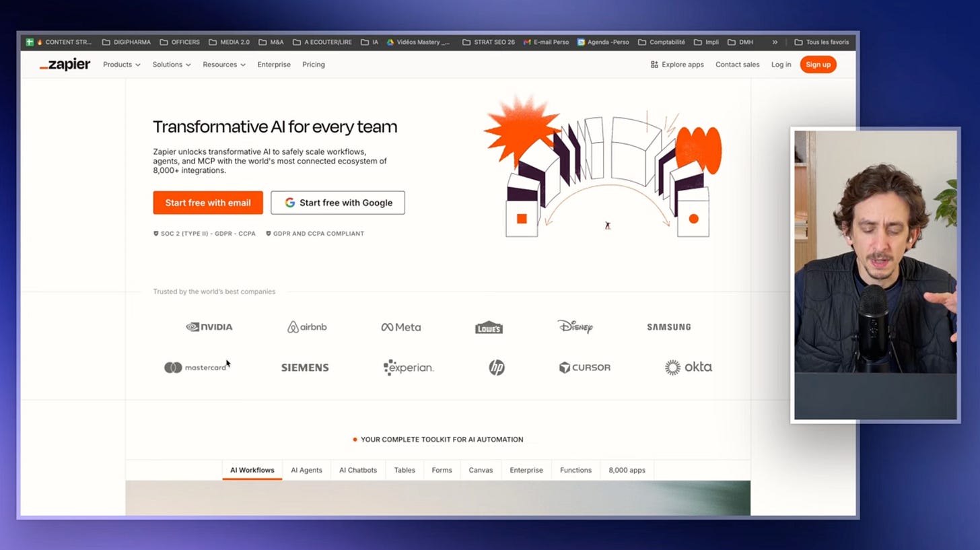Click the Log in link

781,65
